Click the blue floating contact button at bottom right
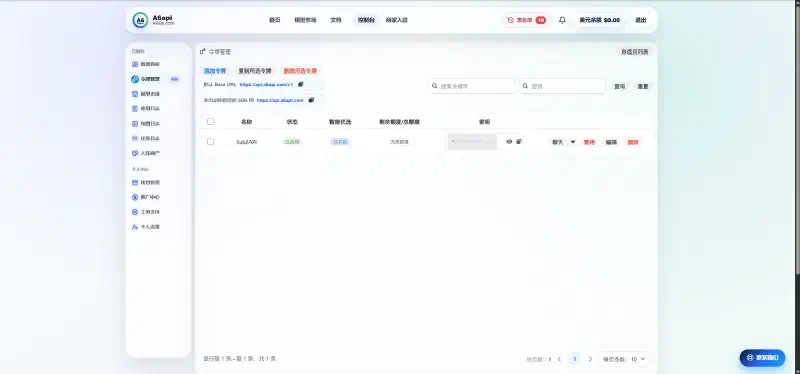The image size is (800, 374). (x=762, y=358)
